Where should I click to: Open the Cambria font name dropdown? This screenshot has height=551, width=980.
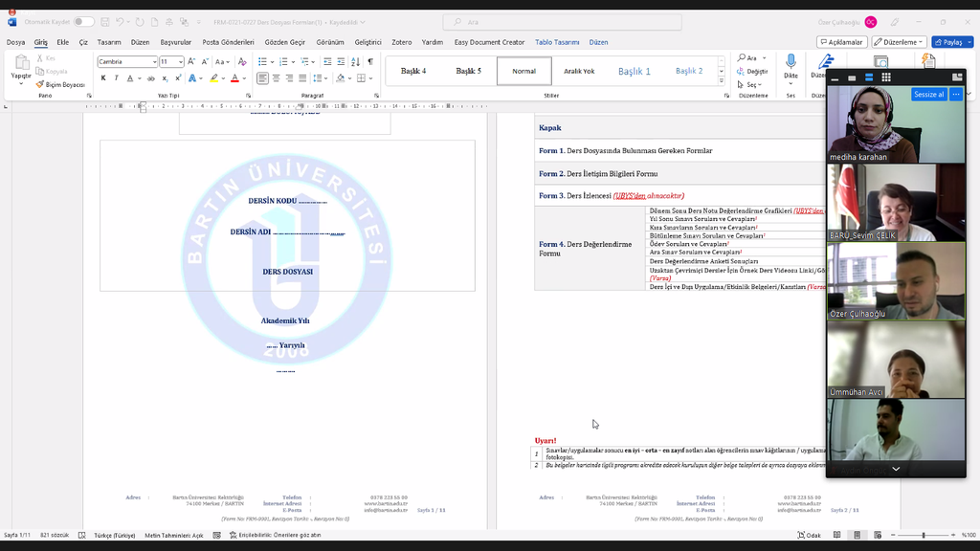[x=153, y=62]
